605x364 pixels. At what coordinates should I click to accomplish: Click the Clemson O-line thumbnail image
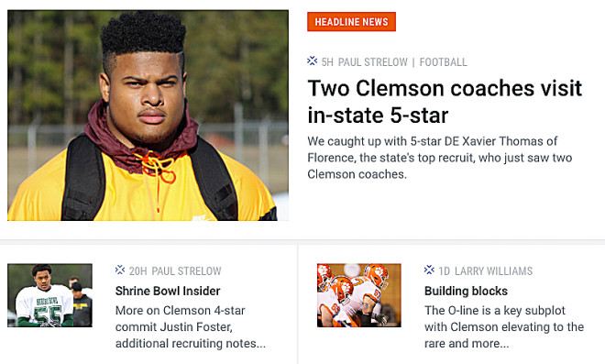(x=359, y=295)
